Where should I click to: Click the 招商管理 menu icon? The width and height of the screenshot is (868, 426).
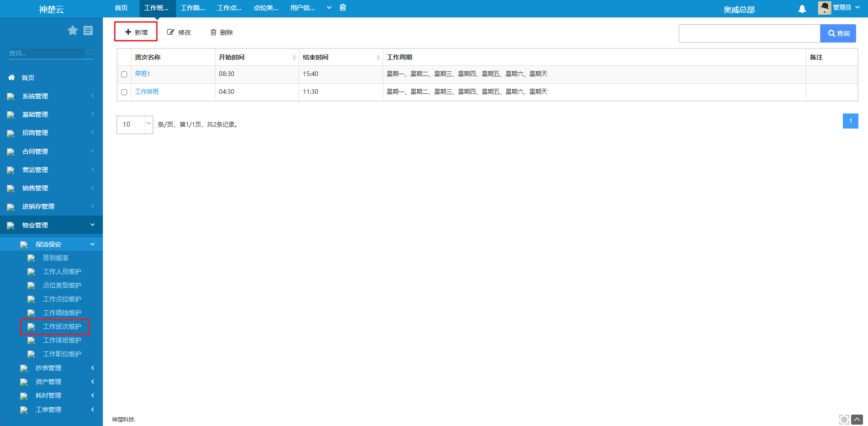tap(11, 133)
